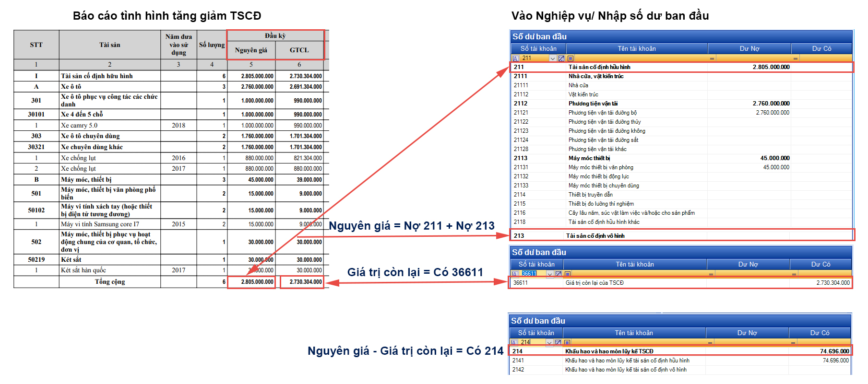Viewport: 868px width, 384px height.
Task: Click the clear filter icon beside the 36611 filter
Action: 558,274
